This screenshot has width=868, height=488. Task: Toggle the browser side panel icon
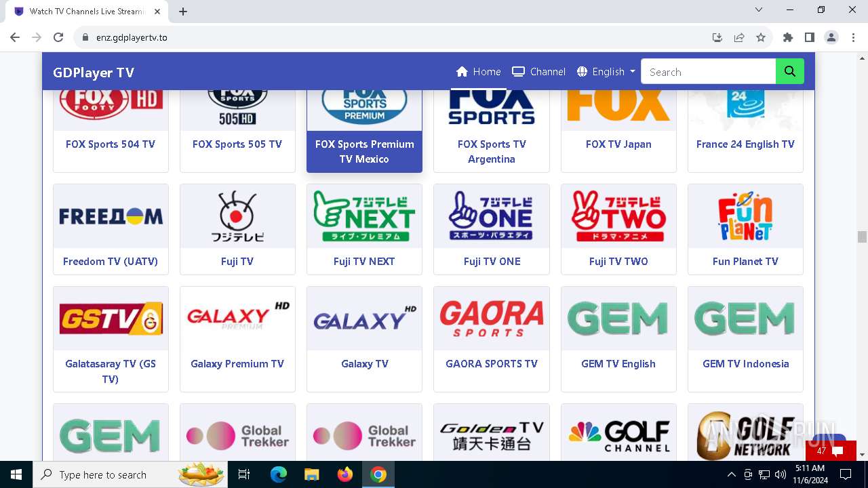point(810,37)
